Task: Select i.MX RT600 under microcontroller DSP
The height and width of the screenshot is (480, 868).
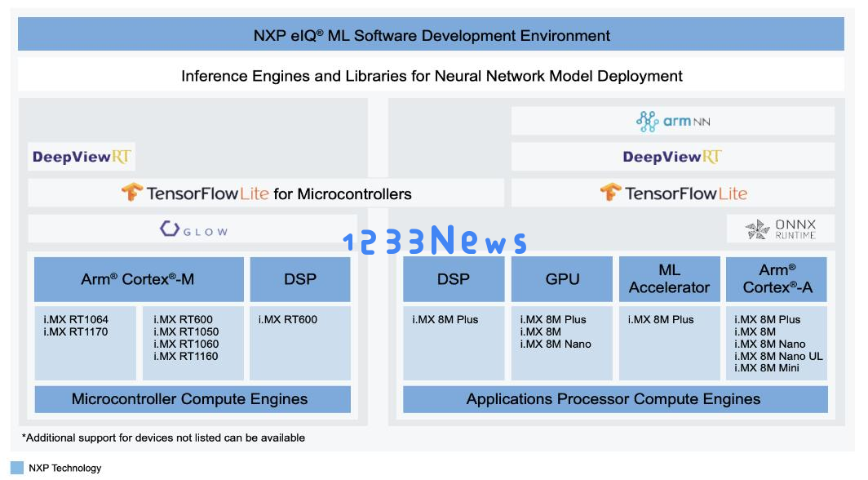Action: click(x=288, y=319)
